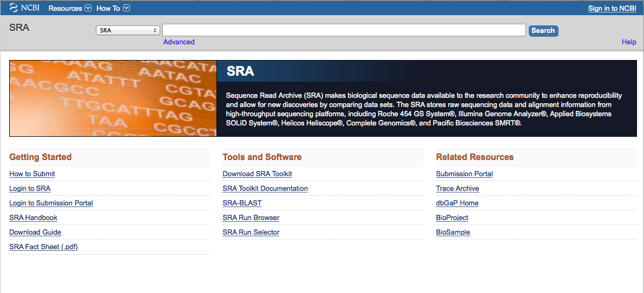The height and width of the screenshot is (293, 644).
Task: Open the Help link
Action: tap(629, 42)
